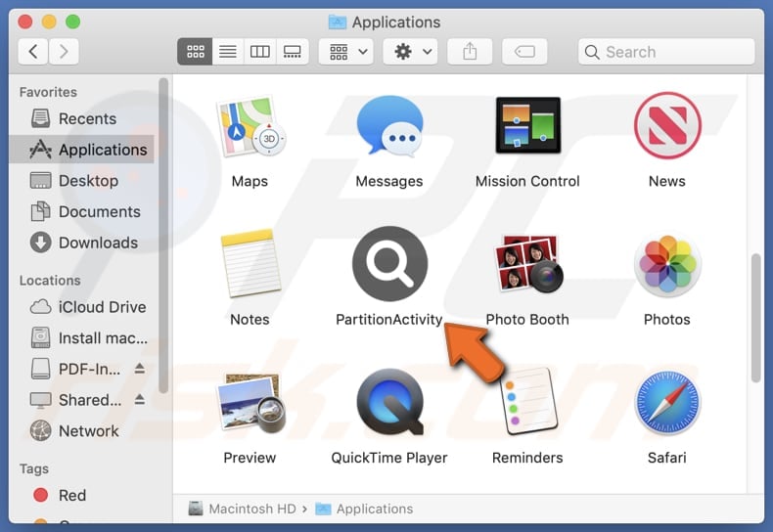Select the Mission Control app icon

point(527,125)
